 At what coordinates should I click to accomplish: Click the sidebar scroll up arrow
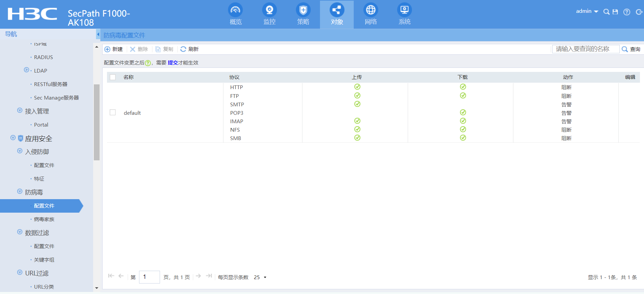click(97, 47)
